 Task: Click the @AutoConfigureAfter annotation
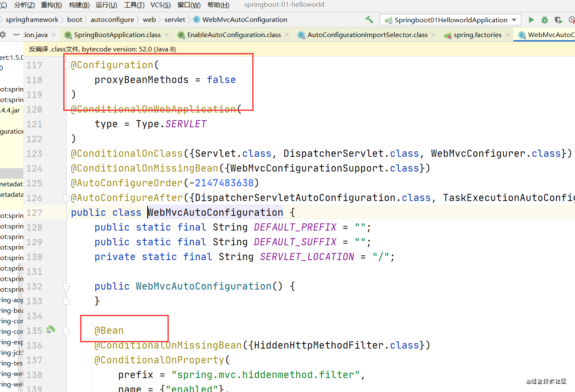pyautogui.click(x=127, y=198)
